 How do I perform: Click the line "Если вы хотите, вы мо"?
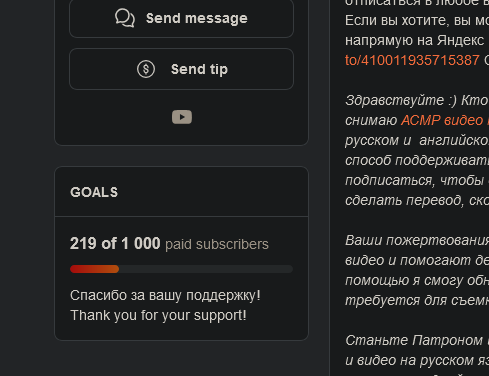click(417, 20)
